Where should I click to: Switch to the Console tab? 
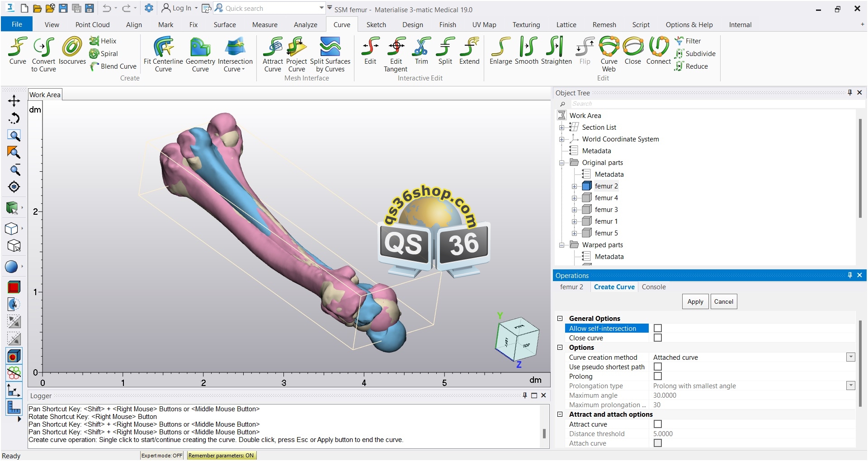(654, 287)
